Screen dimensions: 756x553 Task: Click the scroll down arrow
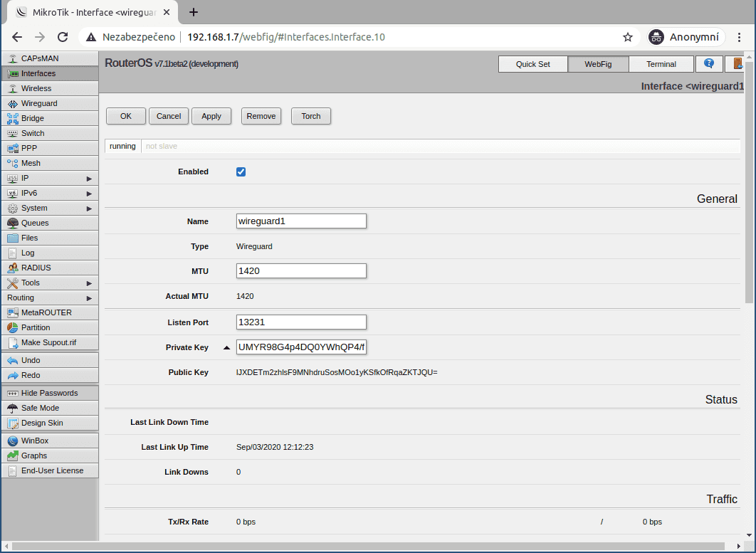[749, 535]
